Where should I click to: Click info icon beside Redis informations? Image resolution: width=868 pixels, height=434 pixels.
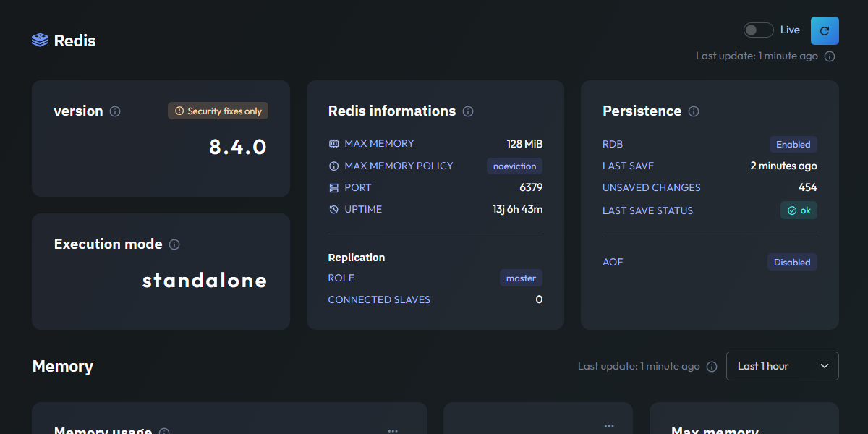(468, 111)
